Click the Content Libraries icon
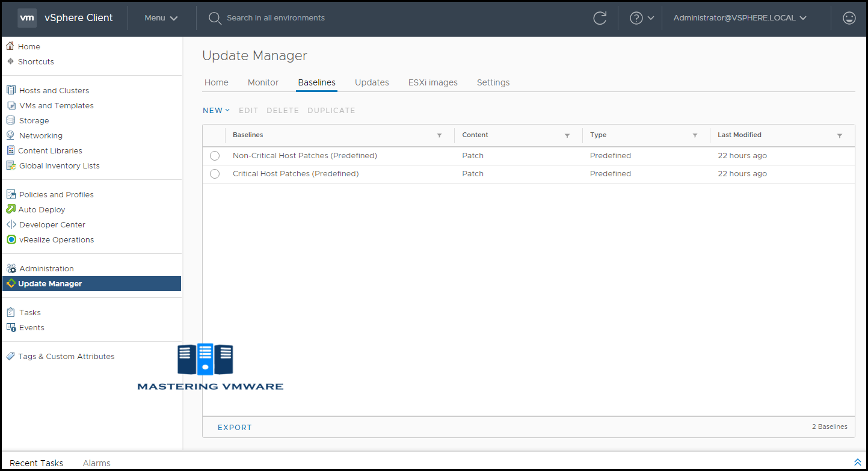This screenshot has width=868, height=471. coord(11,150)
